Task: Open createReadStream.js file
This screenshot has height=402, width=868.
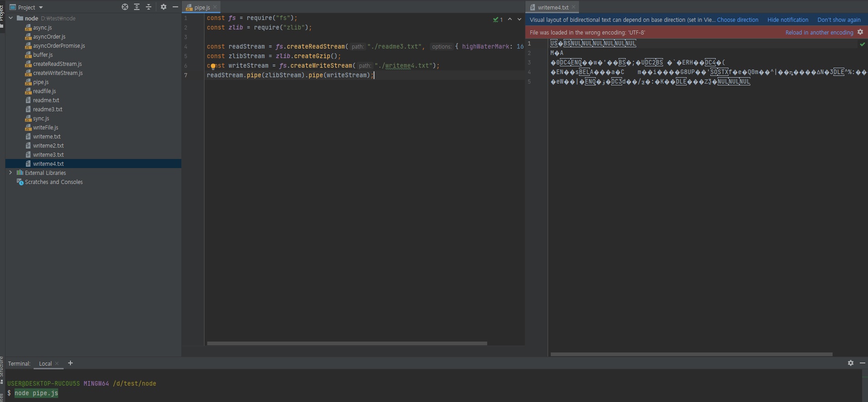Action: coord(57,64)
